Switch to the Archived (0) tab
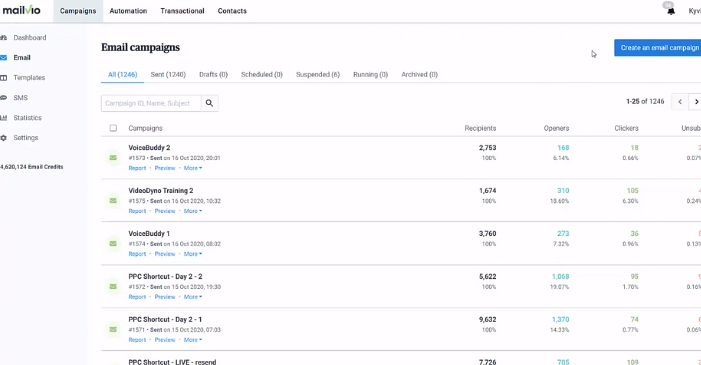Screen dimensions: 701x365 [x=419, y=75]
